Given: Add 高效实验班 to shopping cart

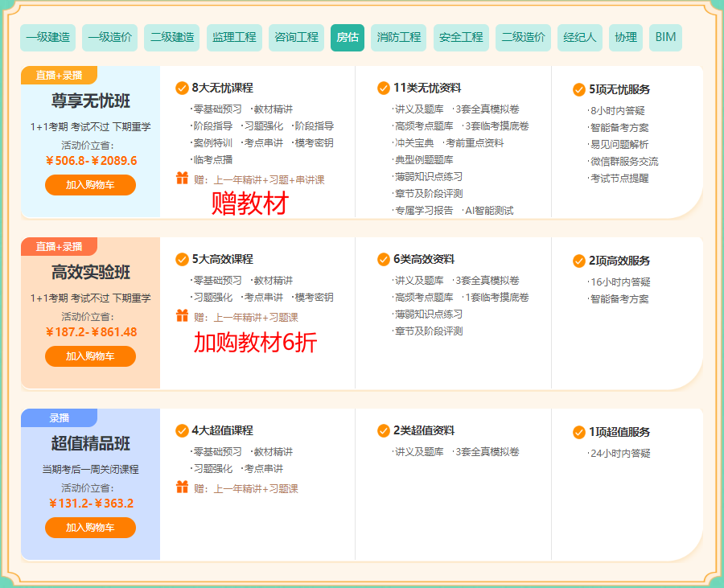Looking at the screenshot, I should coord(90,356).
